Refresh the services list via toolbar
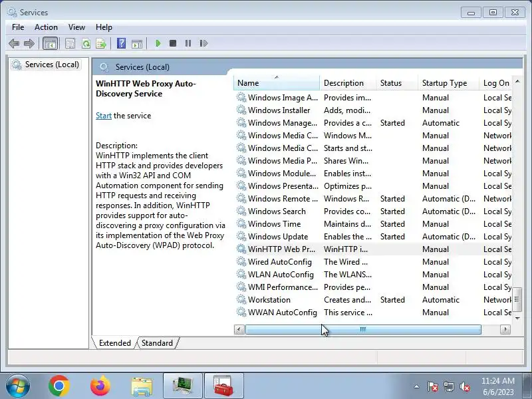Image resolution: width=532 pixels, height=399 pixels. pyautogui.click(x=86, y=43)
